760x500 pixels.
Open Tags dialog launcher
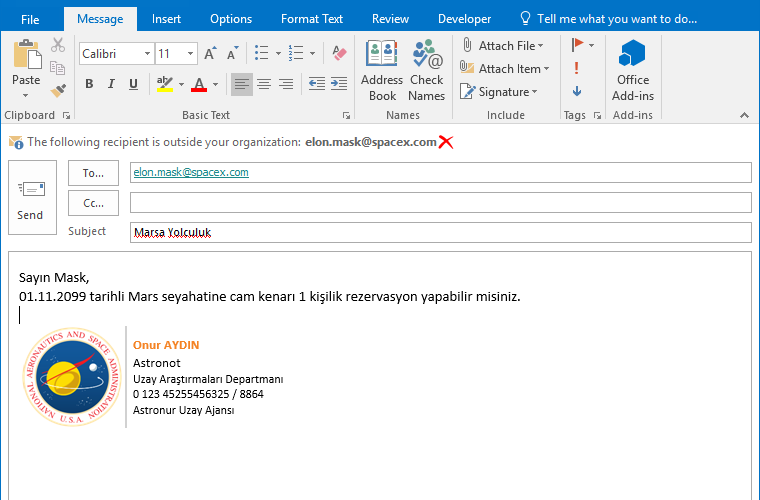click(x=597, y=115)
